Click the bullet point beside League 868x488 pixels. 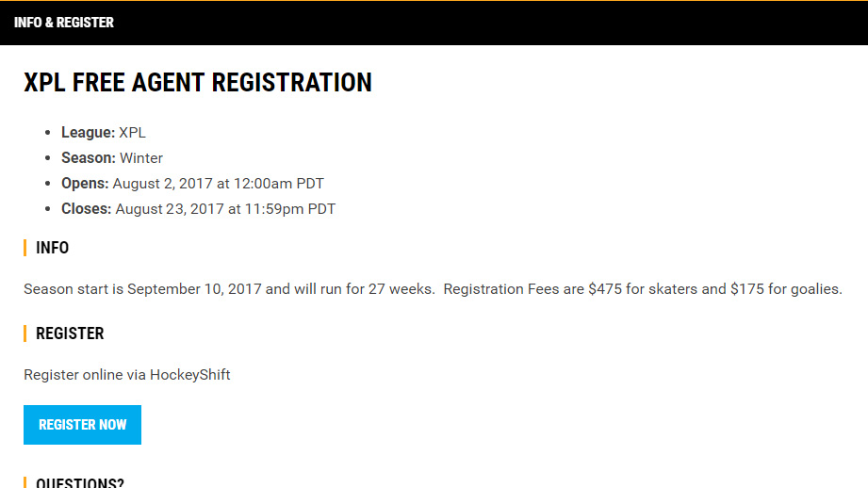click(x=49, y=133)
